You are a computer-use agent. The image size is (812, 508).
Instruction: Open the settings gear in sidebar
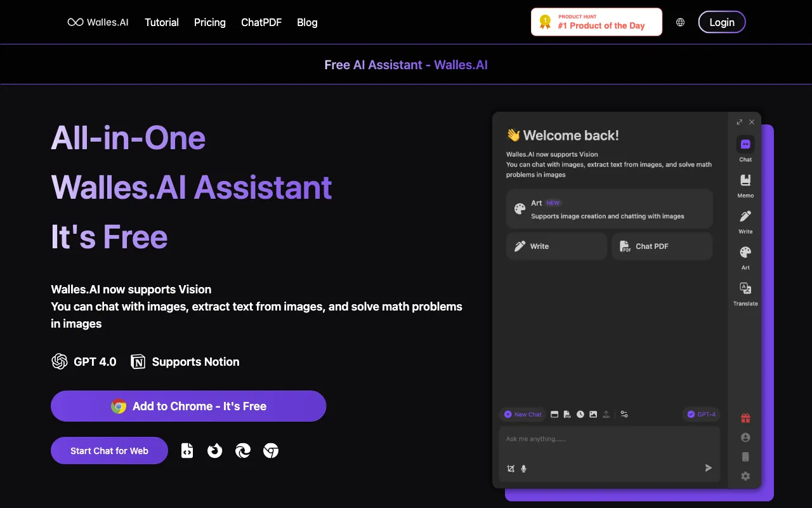pos(745,476)
